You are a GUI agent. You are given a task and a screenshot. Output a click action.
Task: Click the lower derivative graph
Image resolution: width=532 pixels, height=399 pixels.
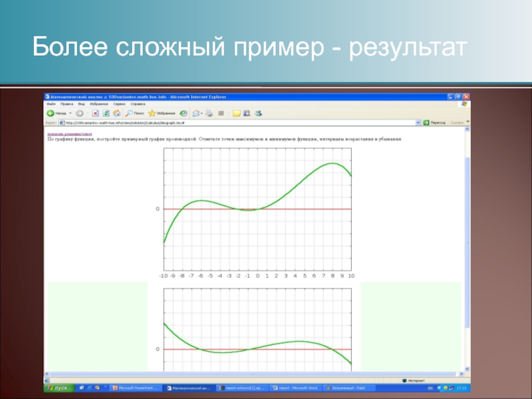(x=257, y=330)
